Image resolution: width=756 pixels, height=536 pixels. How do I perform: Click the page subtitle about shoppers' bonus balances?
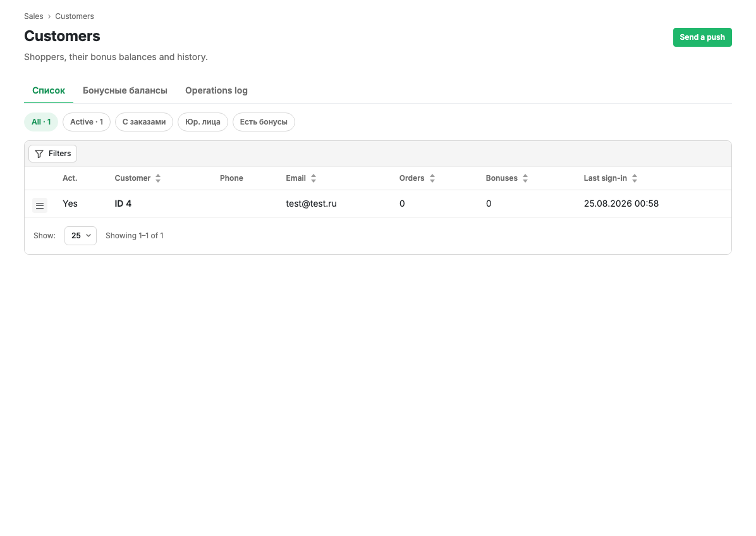pos(116,57)
